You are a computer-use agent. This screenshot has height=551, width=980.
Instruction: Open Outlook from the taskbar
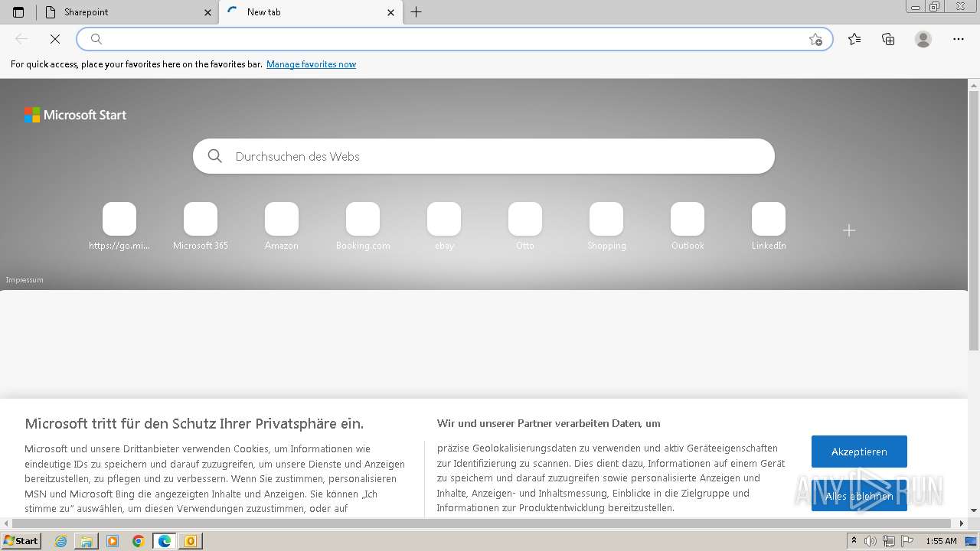pos(190,541)
